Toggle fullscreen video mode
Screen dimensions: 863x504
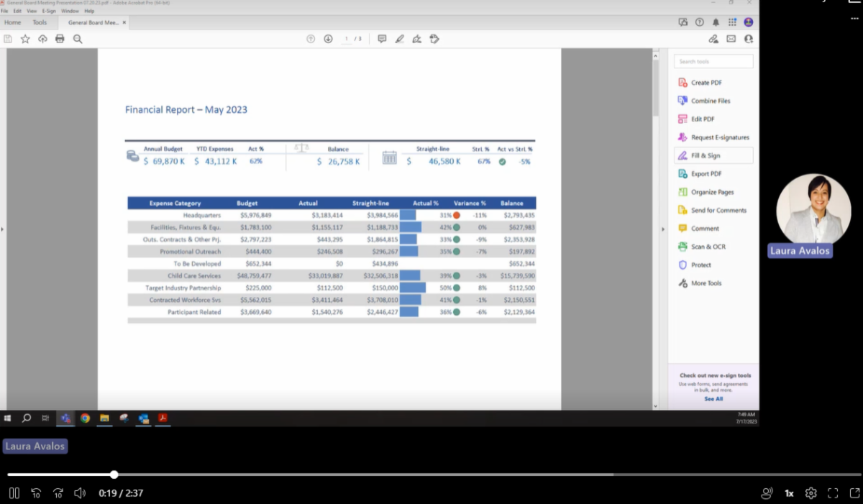833,493
